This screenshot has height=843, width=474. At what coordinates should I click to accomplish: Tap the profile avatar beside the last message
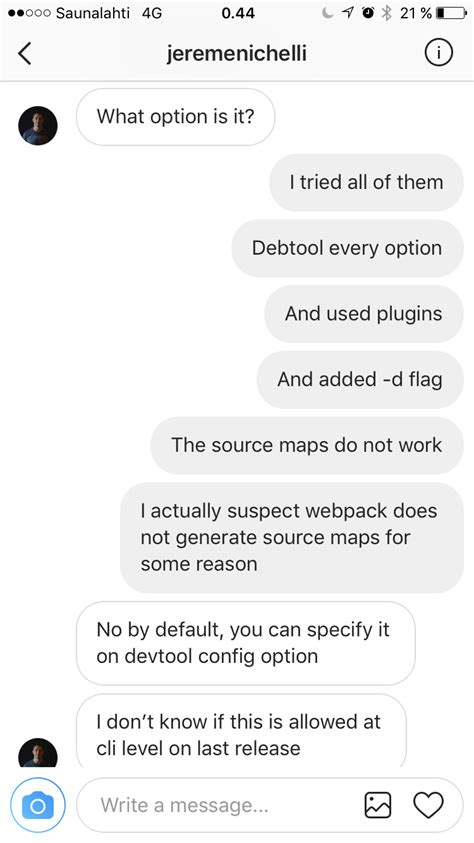point(38,752)
